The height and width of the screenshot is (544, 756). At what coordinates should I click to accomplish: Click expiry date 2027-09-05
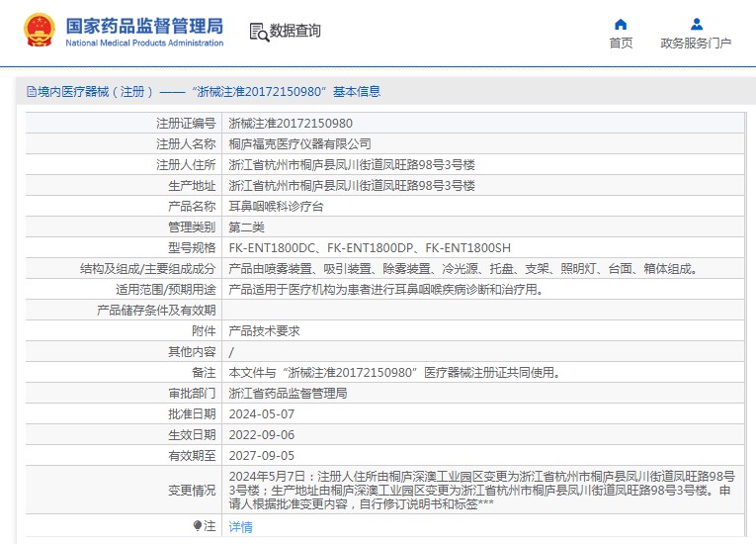tap(261, 455)
